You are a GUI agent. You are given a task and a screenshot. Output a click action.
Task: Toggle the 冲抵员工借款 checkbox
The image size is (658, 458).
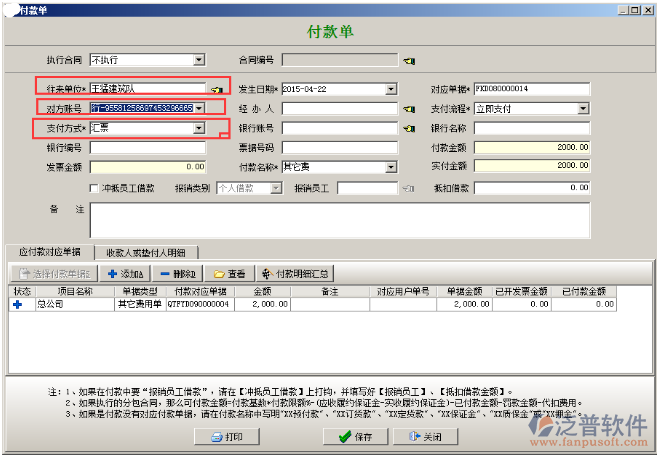(95, 187)
